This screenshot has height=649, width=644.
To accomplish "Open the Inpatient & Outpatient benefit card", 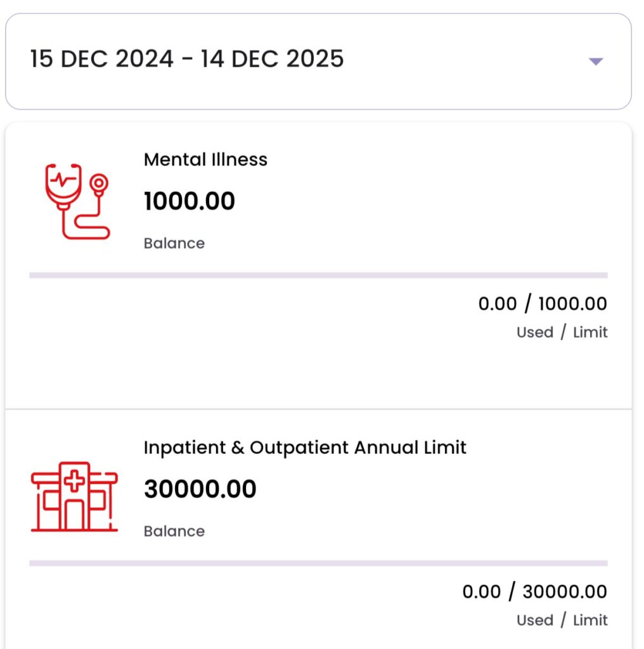I will pyautogui.click(x=318, y=529).
